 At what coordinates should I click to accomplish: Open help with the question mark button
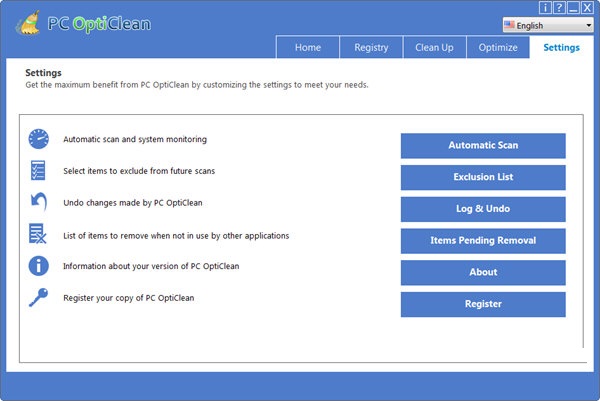point(559,7)
